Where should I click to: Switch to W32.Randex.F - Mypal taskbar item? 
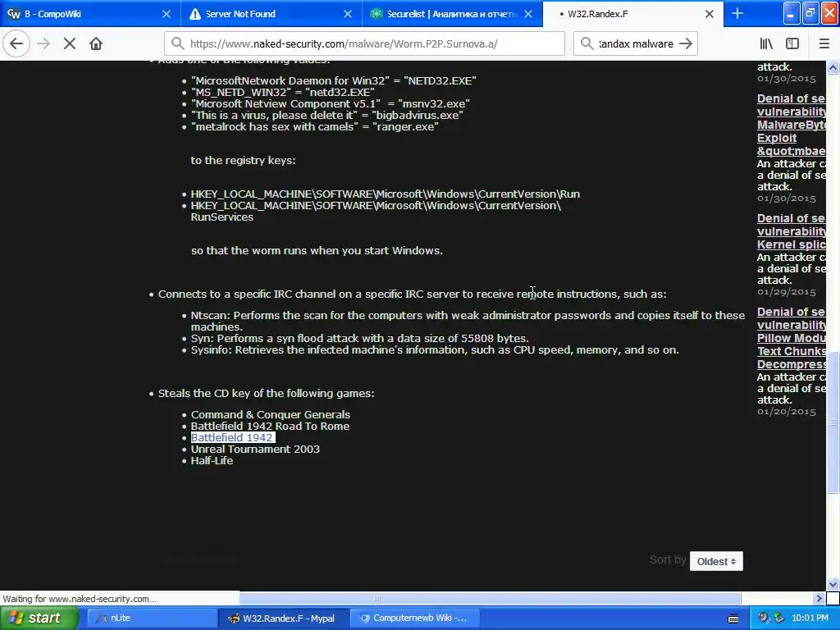pyautogui.click(x=284, y=619)
